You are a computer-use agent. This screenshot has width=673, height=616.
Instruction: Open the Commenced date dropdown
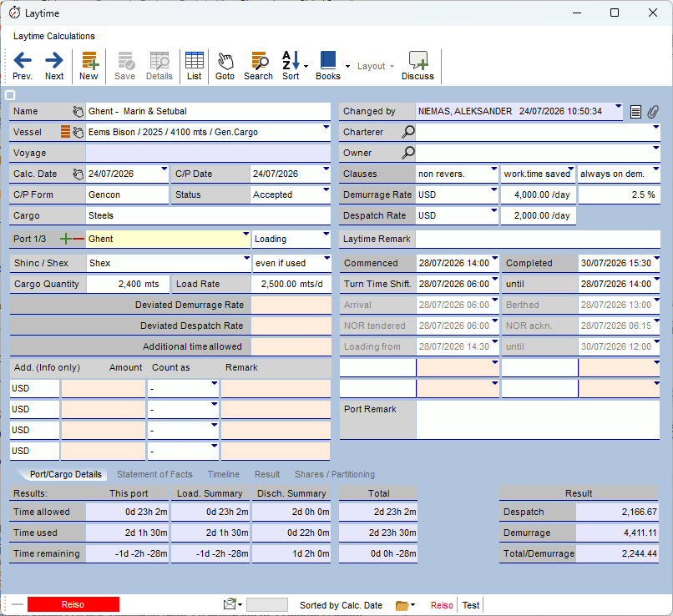495,258
